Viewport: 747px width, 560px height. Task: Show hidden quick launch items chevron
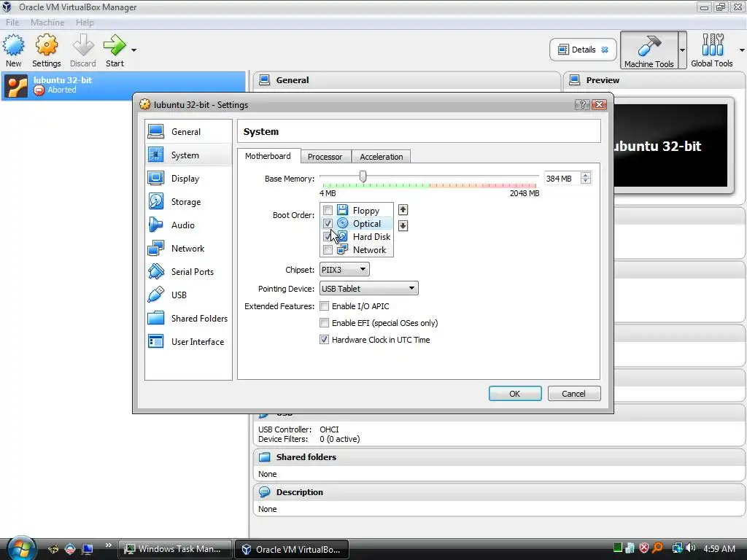click(x=108, y=545)
